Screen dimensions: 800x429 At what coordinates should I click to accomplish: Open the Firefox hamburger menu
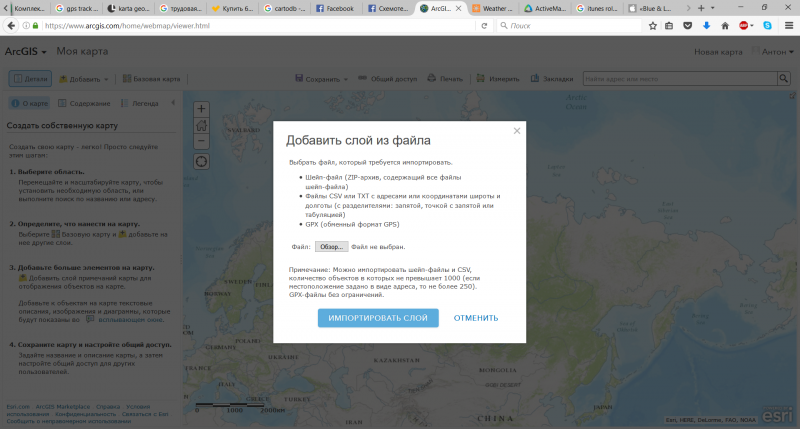point(787,26)
